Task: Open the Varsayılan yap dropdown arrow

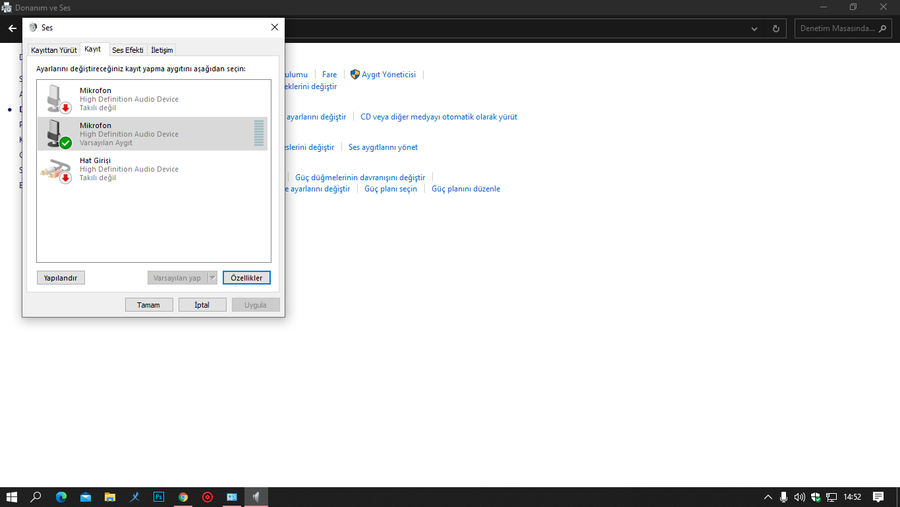Action: coord(212,278)
